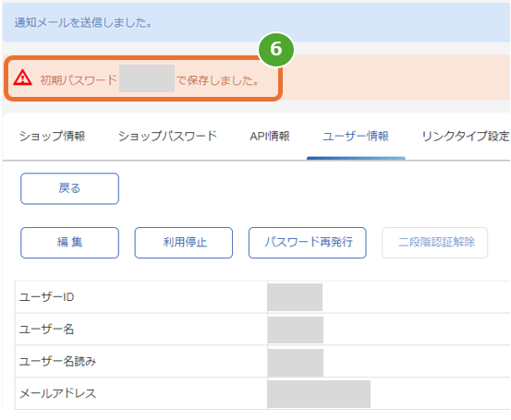The height and width of the screenshot is (420, 511).
Task: Select the ユーザーID row label
Action: click(46, 297)
